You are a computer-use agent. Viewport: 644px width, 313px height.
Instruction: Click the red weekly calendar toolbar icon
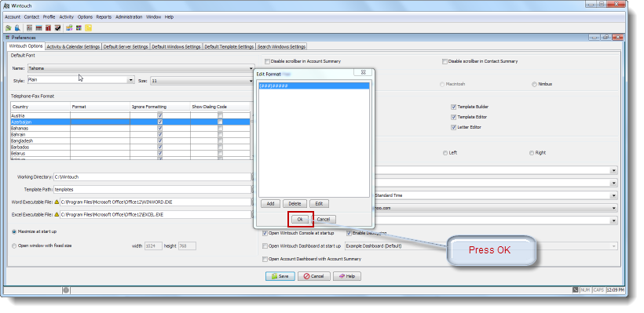pyautogui.click(x=48, y=28)
